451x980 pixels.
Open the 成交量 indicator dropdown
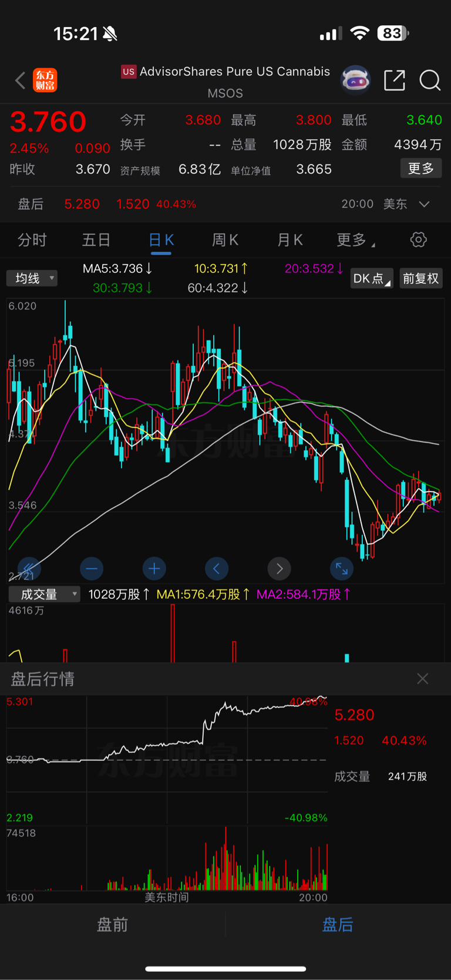44,594
